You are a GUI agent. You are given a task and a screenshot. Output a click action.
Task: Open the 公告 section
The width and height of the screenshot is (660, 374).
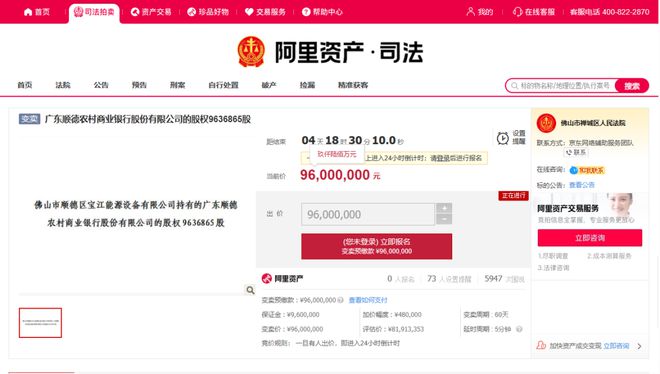point(101,85)
